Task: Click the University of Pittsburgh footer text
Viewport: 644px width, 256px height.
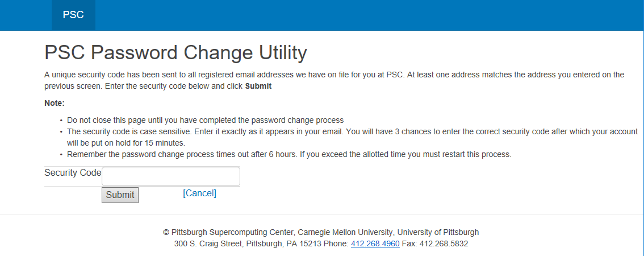Action: tap(438, 232)
